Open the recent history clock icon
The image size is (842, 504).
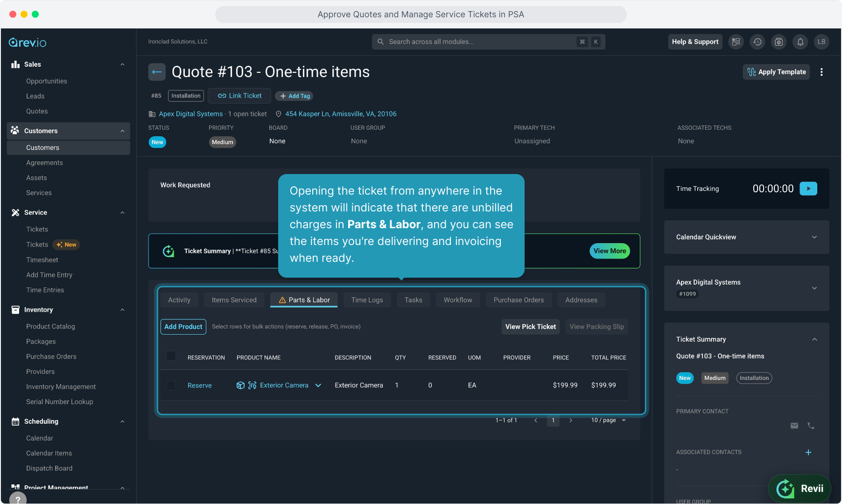tap(758, 42)
